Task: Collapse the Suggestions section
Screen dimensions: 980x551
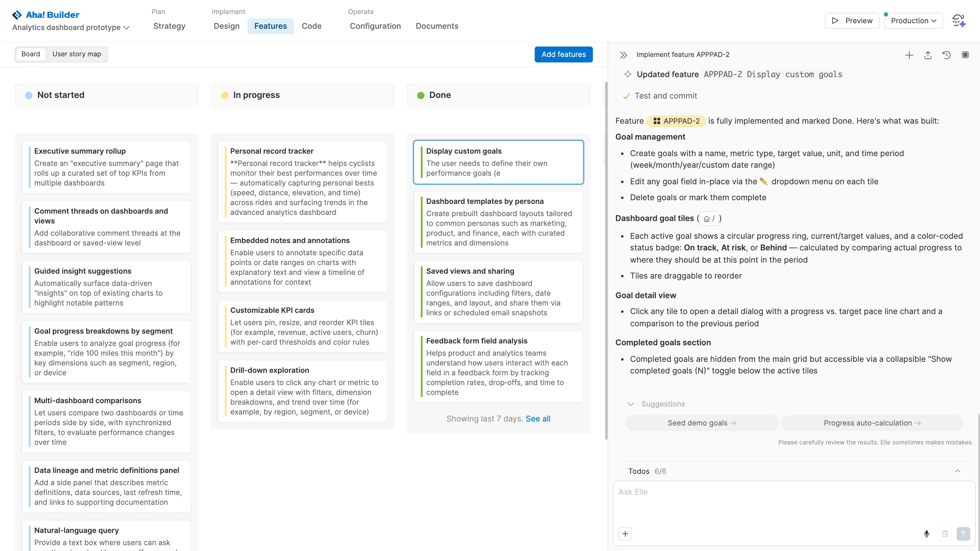Action: click(x=631, y=404)
